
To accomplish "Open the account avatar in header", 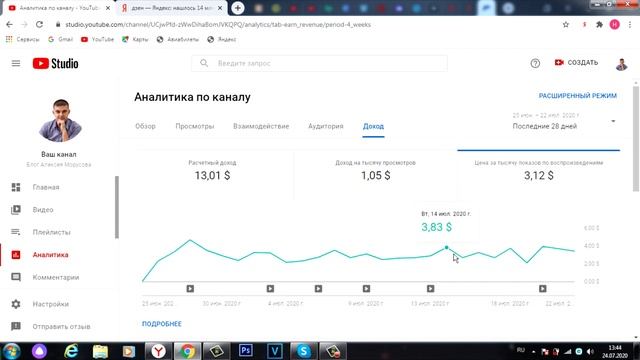I will 621,64.
